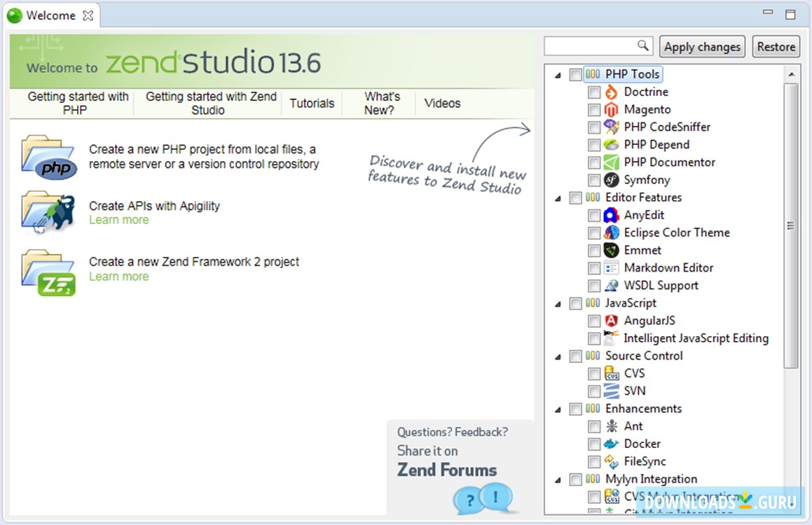Enable the PHP CodeSniffer checkbox
Image resolution: width=812 pixels, height=525 pixels.
(x=594, y=127)
